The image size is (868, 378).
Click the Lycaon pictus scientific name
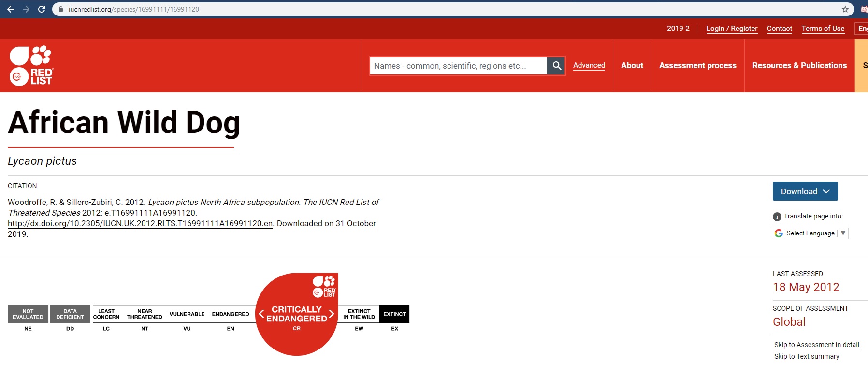pos(43,161)
